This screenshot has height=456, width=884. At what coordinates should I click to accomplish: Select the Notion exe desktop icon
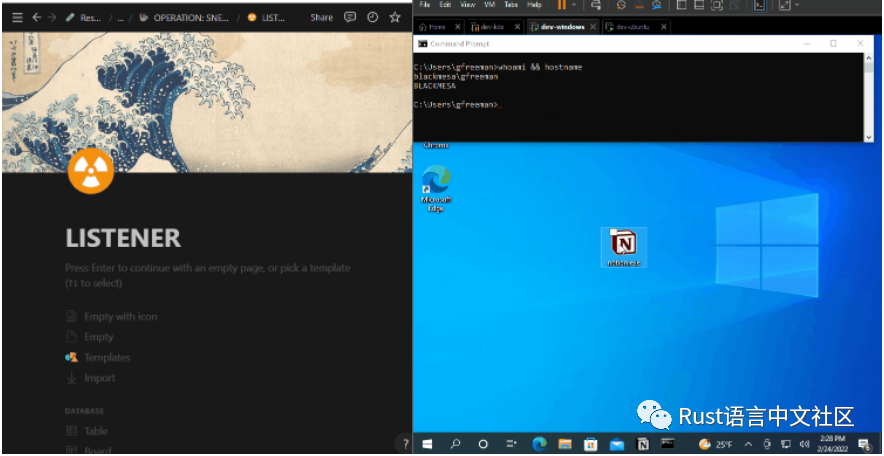point(624,247)
